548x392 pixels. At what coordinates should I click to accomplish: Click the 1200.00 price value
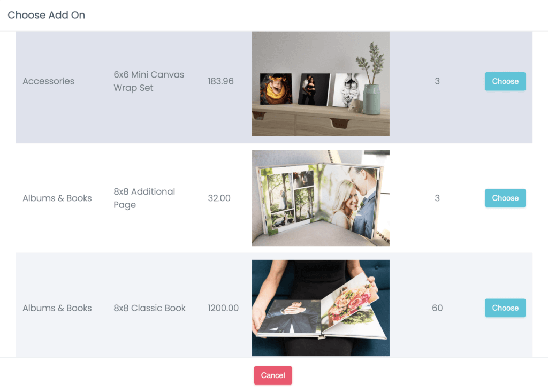(x=223, y=308)
